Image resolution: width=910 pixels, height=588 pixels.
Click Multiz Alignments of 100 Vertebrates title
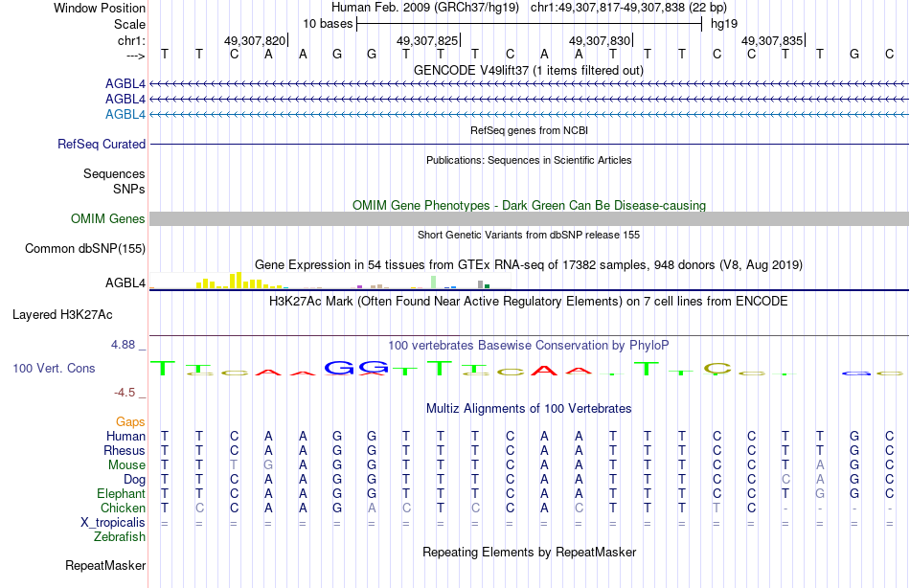[x=529, y=409]
